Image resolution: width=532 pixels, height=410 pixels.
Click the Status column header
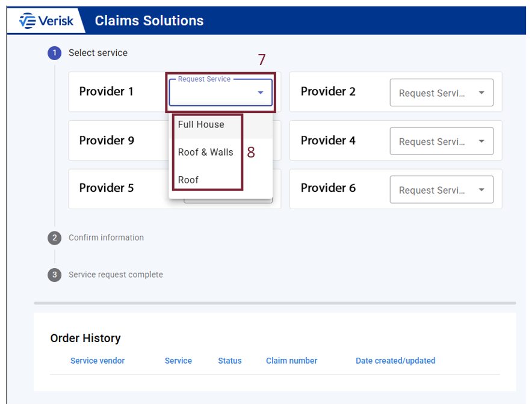(x=229, y=361)
